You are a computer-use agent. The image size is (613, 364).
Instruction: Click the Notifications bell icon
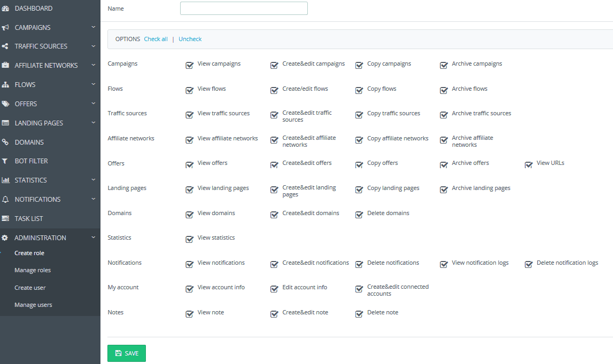point(5,199)
